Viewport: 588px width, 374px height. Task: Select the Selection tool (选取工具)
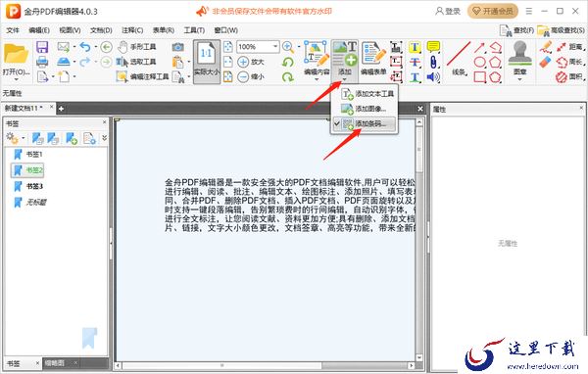point(136,62)
